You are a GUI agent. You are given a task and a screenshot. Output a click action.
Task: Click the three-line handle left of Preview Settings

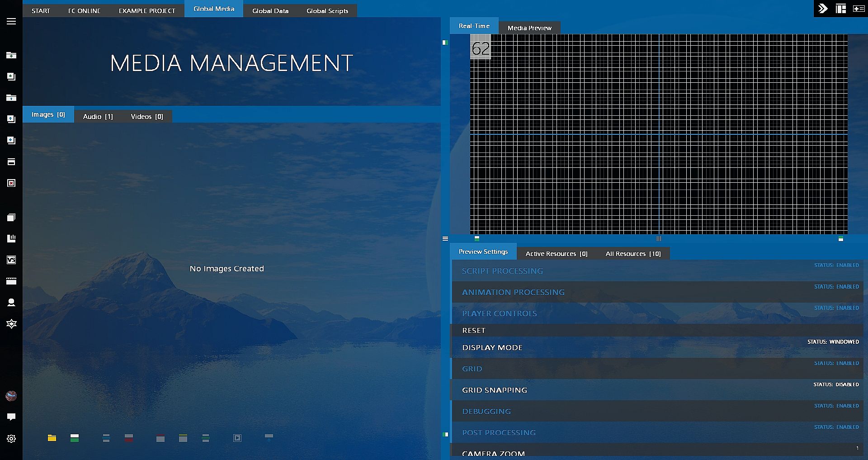445,238
